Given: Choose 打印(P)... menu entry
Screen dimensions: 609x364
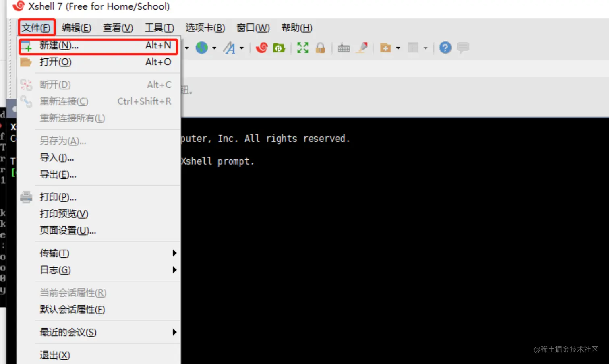Looking at the screenshot, I should click(99, 197).
